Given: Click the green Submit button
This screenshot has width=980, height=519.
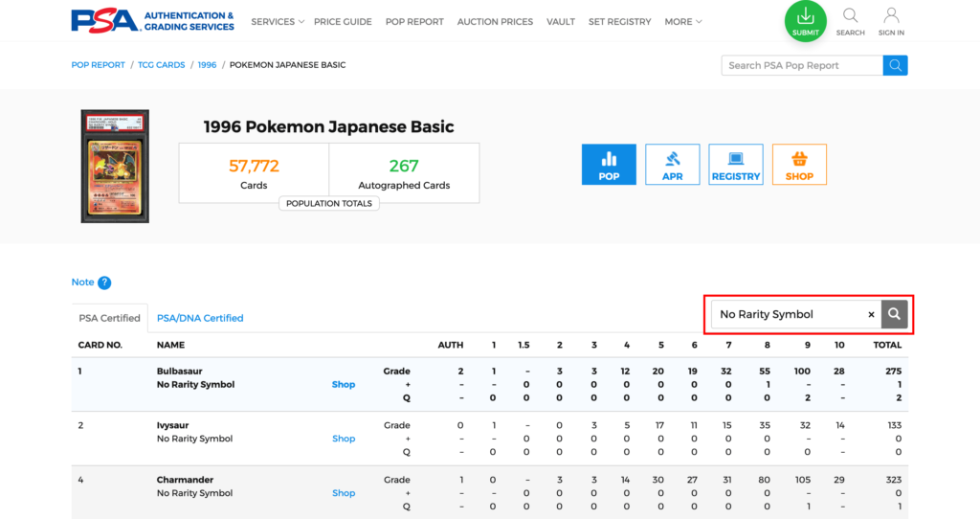Looking at the screenshot, I should coord(805,21).
